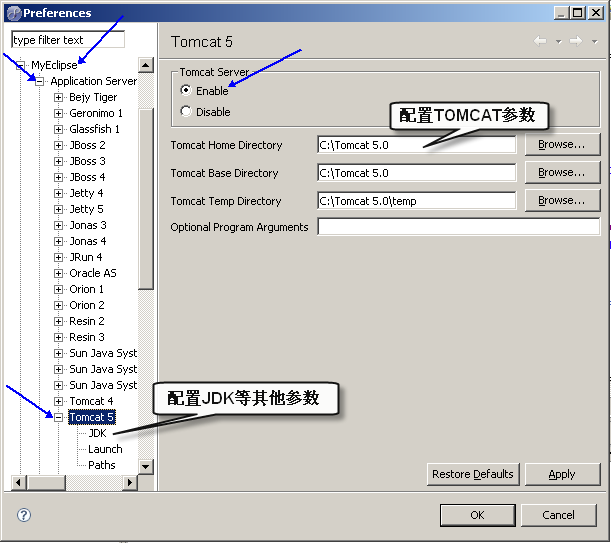Click the back navigation arrow icon
Image resolution: width=611 pixels, height=543 pixels.
coord(540,41)
